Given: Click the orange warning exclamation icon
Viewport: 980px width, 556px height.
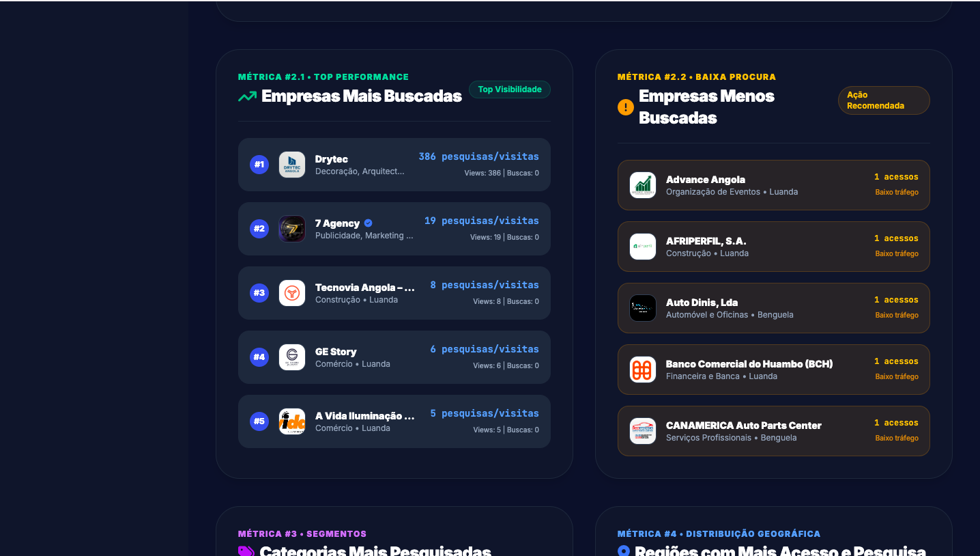Looking at the screenshot, I should [626, 107].
